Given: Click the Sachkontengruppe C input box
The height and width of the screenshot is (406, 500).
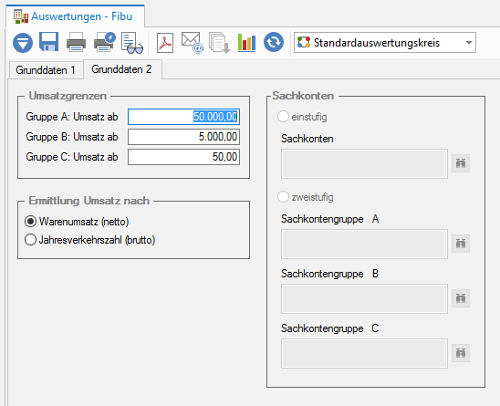Looking at the screenshot, I should coord(364,353).
